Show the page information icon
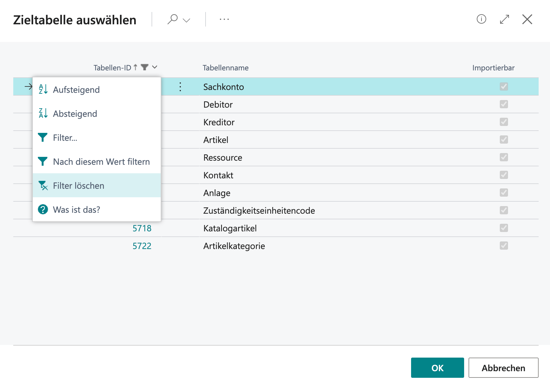Image resolution: width=550 pixels, height=392 pixels. 481,19
